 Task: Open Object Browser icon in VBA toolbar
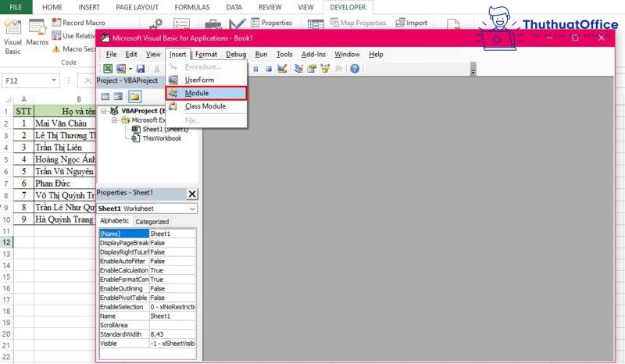point(325,69)
